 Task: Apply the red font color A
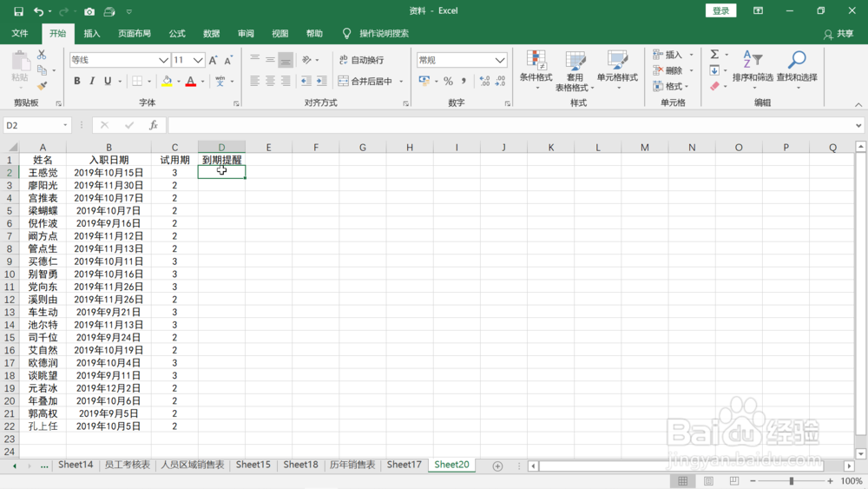pos(190,81)
